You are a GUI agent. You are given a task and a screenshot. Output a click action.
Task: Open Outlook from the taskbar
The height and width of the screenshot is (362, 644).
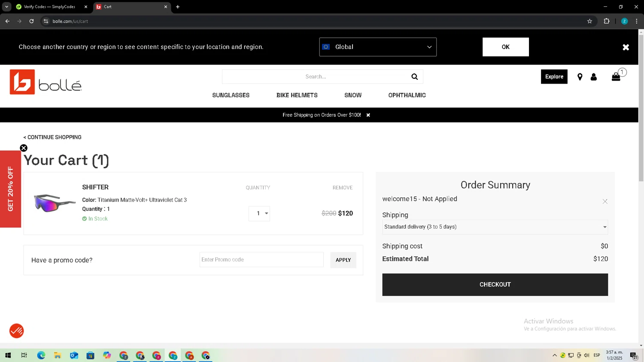point(74,355)
